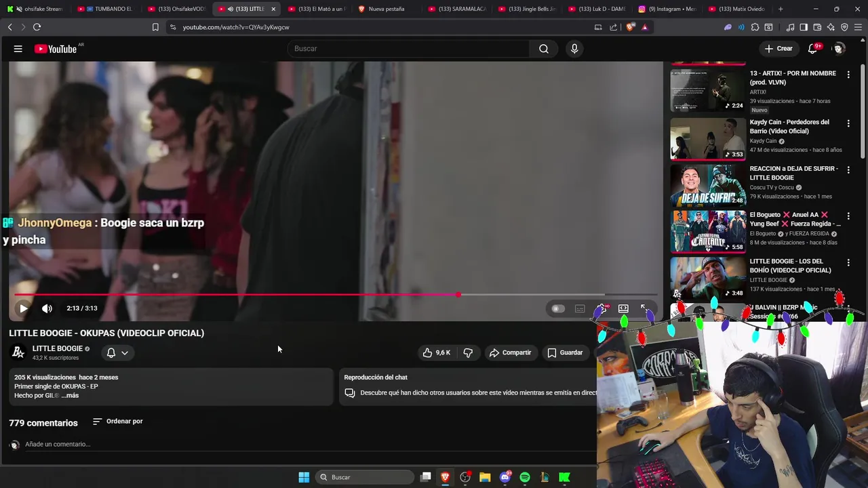The height and width of the screenshot is (488, 868).
Task: Start voice search with microphone icon
Action: coord(574,49)
